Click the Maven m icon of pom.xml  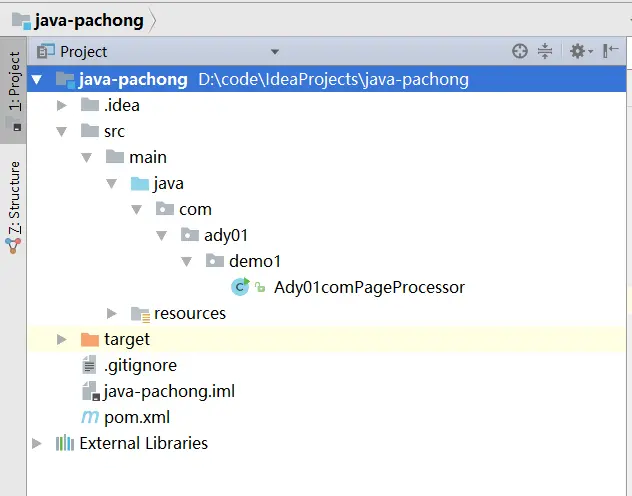(90, 417)
